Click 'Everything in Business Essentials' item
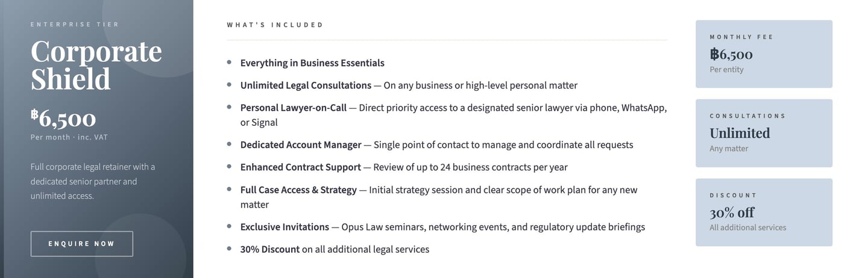Viewport: 868px width, 278px height. point(312,63)
